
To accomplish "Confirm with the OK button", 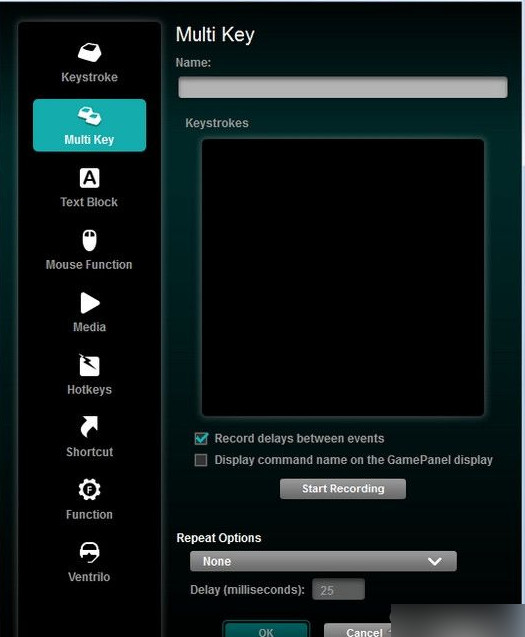I will 266,629.
